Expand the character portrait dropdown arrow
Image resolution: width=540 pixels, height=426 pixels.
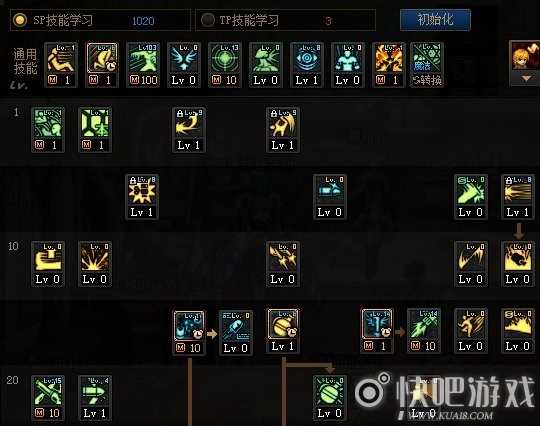click(526, 79)
